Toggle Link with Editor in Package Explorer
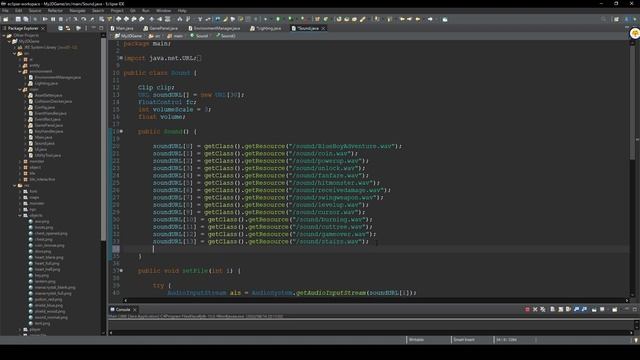The height and width of the screenshot is (360, 640). [x=68, y=28]
